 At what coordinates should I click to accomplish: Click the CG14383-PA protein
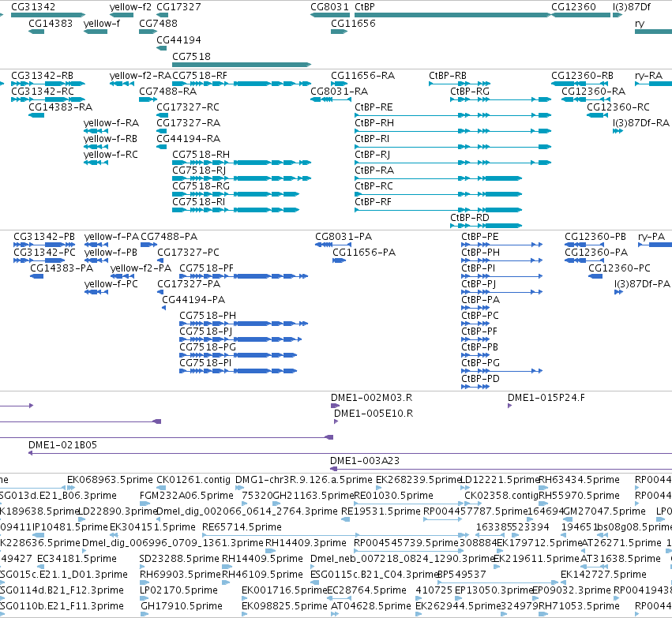(36, 276)
